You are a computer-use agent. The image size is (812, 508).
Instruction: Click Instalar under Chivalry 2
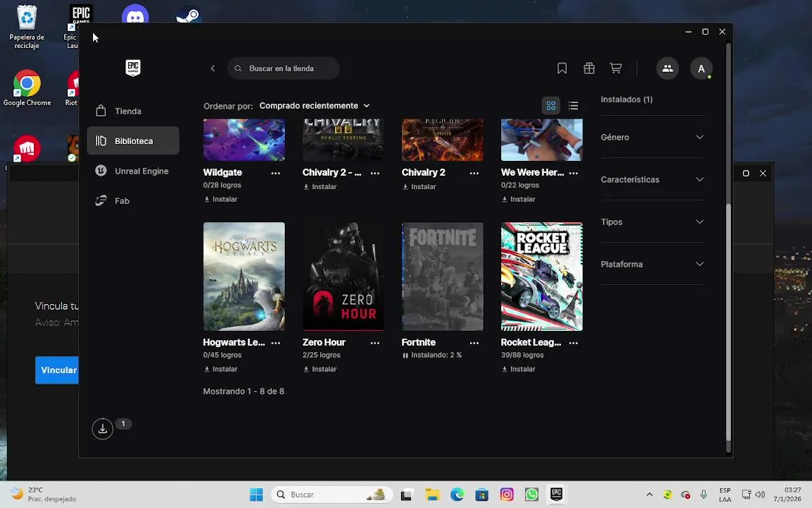coord(419,186)
